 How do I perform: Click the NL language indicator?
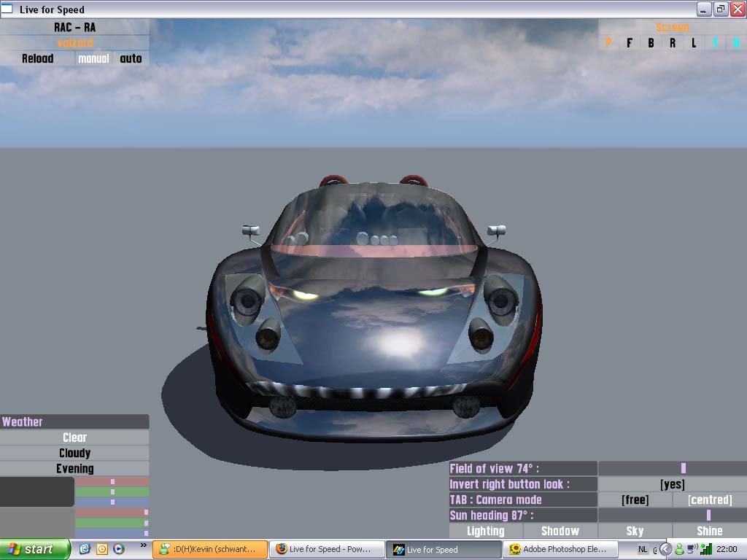coord(643,549)
